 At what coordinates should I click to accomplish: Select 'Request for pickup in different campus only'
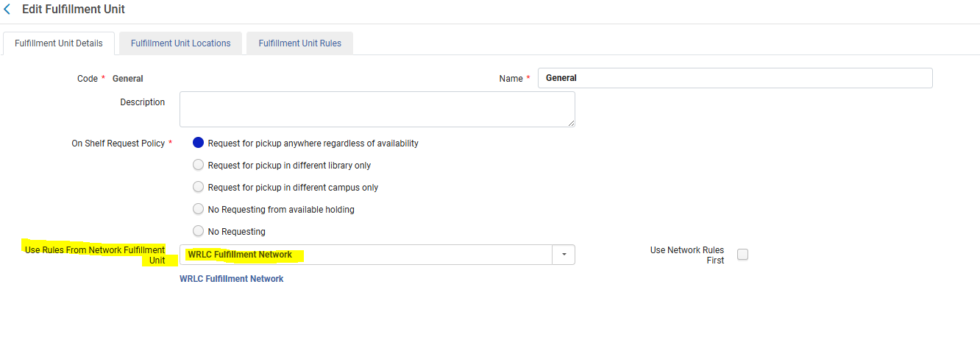point(198,187)
